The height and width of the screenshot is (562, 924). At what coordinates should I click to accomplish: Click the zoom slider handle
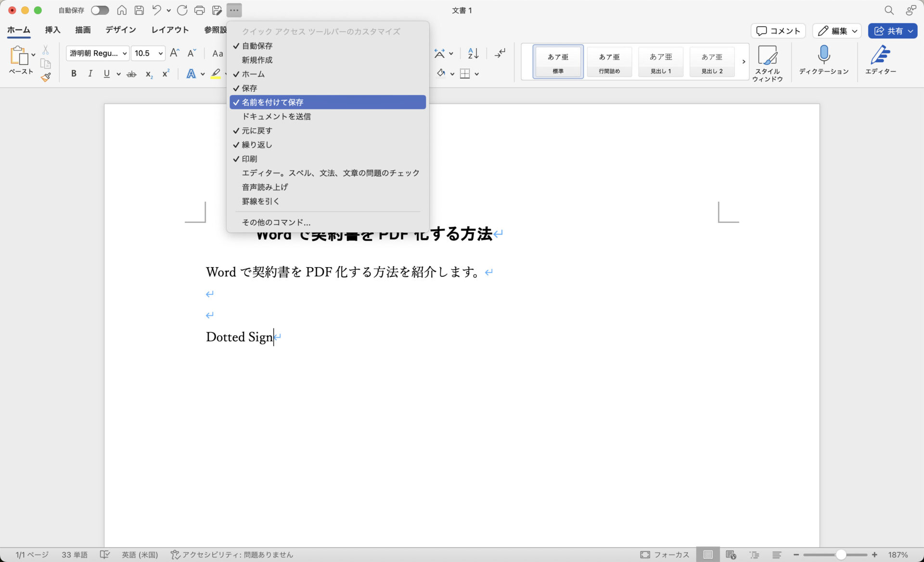[x=841, y=555]
